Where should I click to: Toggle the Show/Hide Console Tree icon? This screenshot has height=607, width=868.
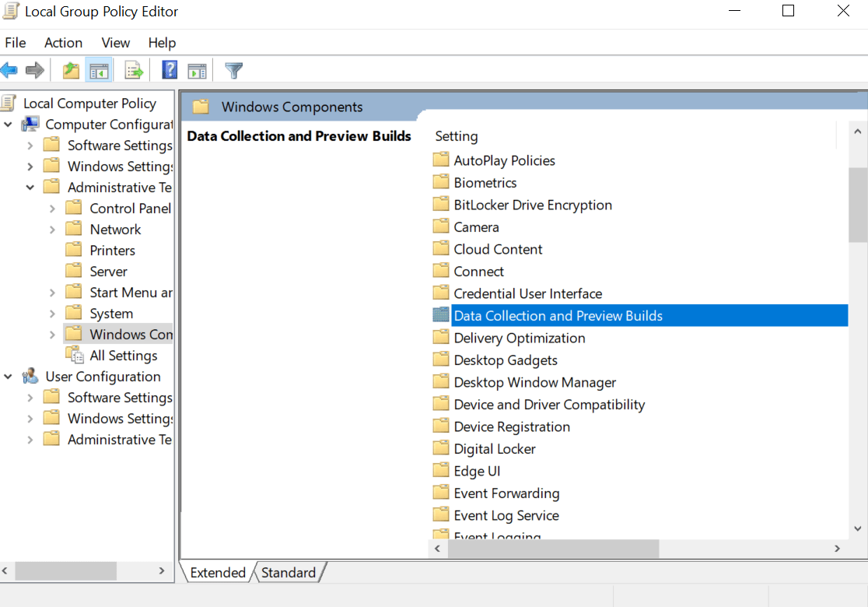point(98,70)
